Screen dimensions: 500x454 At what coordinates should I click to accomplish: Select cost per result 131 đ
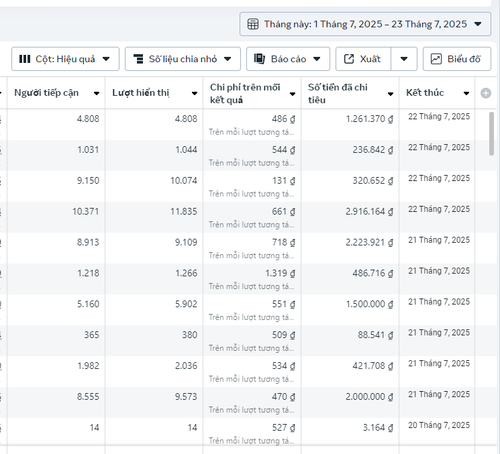pos(283,181)
